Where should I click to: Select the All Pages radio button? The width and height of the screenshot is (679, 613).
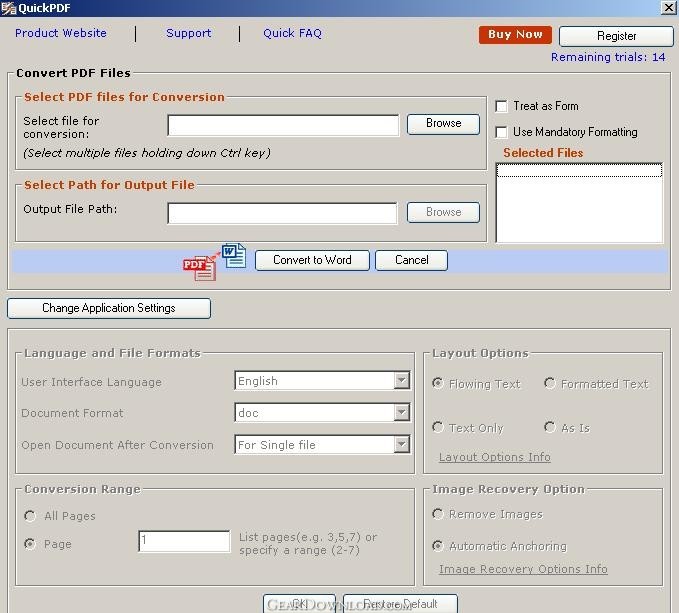tap(30, 516)
